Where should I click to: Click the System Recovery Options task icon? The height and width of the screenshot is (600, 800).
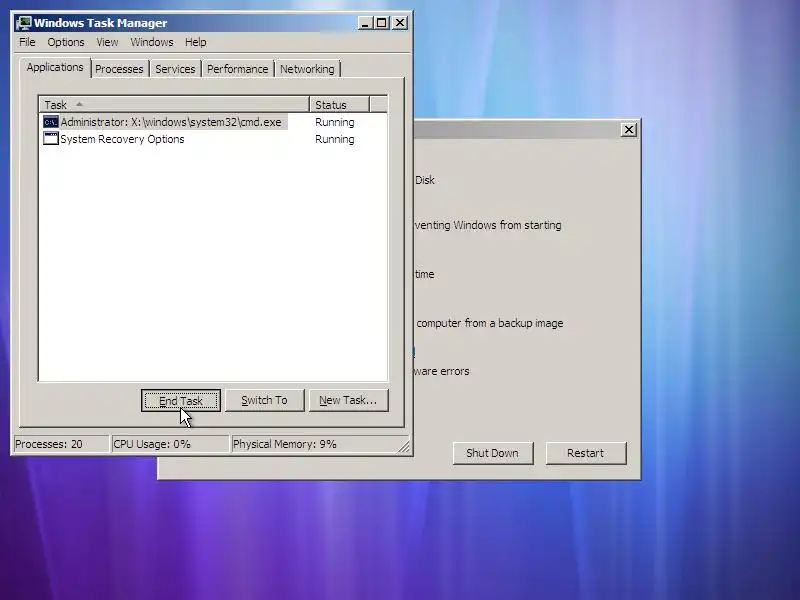click(x=51, y=138)
